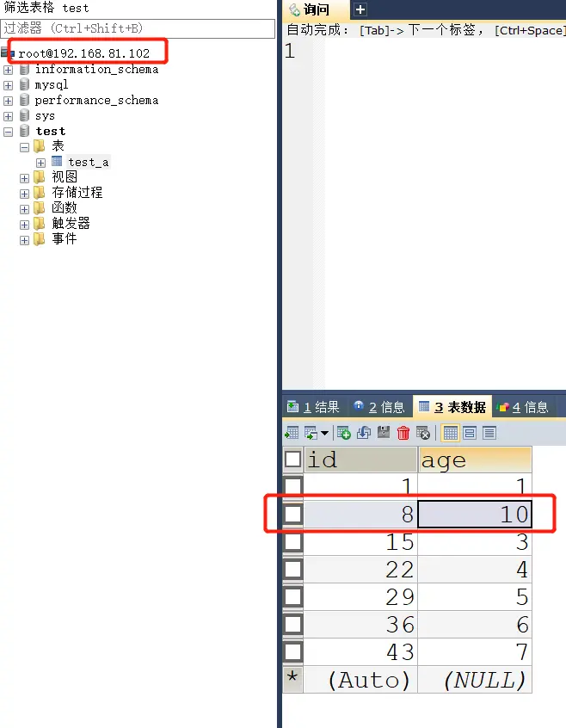Switch to text view mode icon
The image size is (566, 728).
coord(489,433)
